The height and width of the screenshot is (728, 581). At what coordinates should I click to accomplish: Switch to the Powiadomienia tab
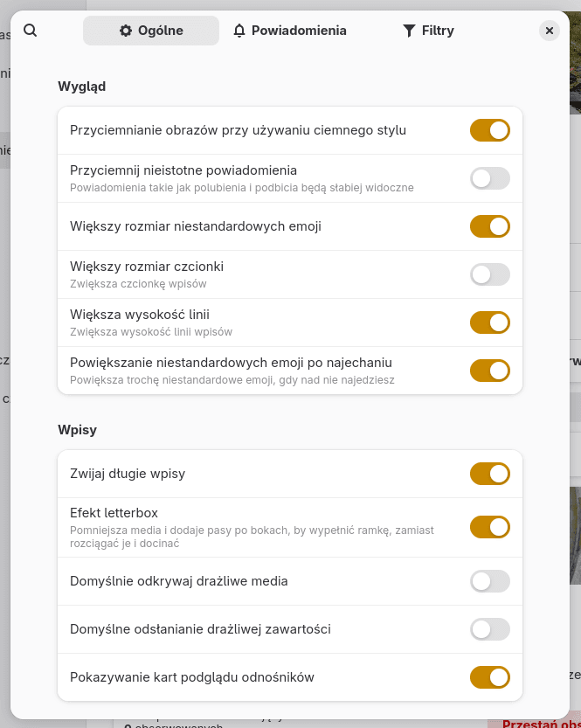[290, 31]
